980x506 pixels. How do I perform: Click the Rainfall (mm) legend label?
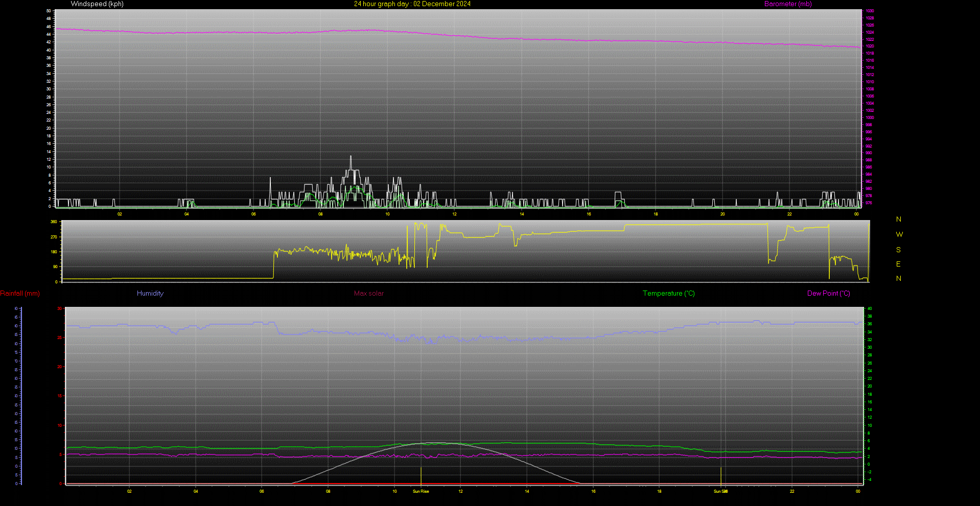pos(20,294)
